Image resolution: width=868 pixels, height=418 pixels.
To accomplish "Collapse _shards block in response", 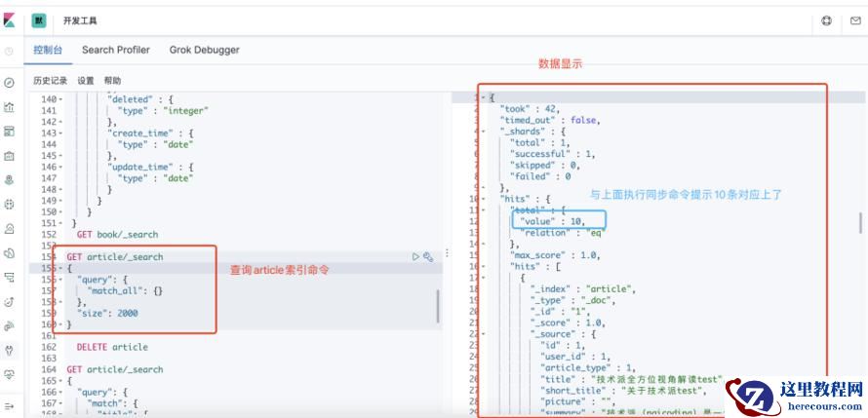I will point(485,132).
